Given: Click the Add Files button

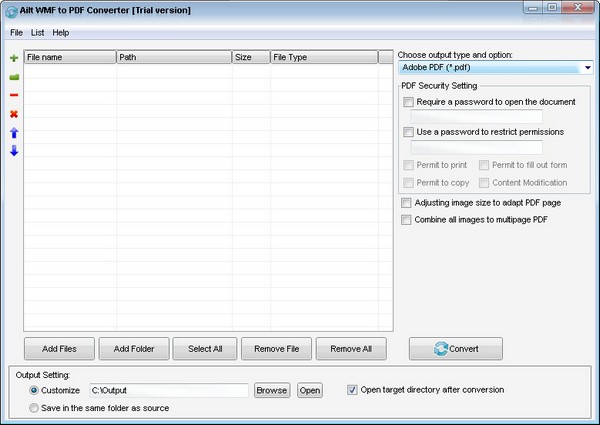Looking at the screenshot, I should coord(59,348).
